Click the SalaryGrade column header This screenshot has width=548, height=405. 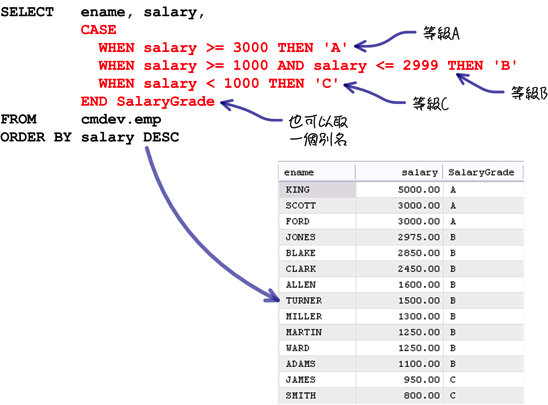point(483,172)
